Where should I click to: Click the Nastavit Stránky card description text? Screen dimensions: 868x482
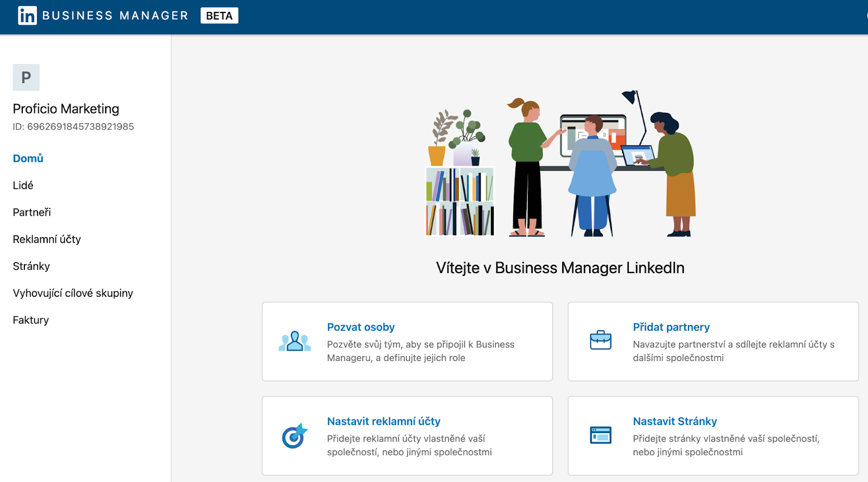pyautogui.click(x=726, y=445)
